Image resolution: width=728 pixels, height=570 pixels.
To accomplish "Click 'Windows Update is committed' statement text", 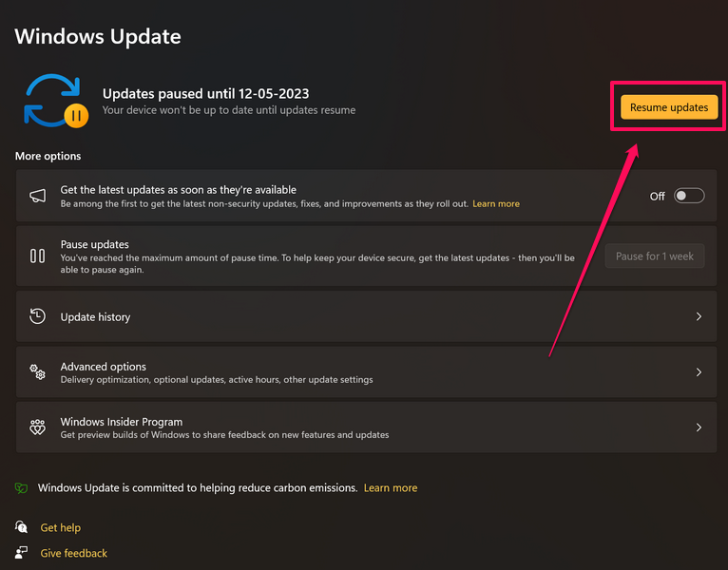I will click(x=198, y=488).
